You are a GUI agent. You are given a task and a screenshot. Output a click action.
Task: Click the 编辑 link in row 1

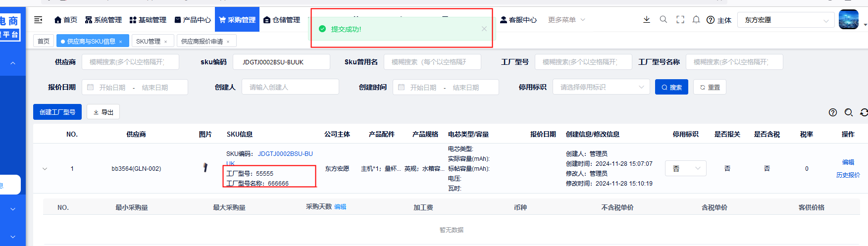click(x=848, y=162)
